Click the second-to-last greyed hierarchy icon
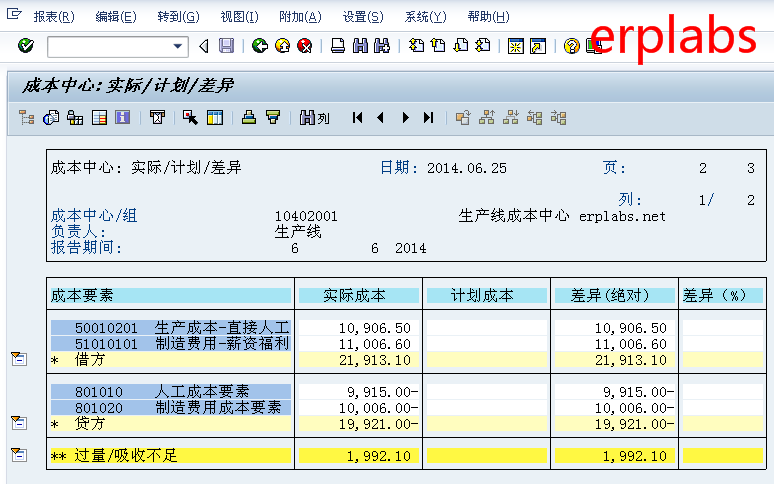 (535, 117)
